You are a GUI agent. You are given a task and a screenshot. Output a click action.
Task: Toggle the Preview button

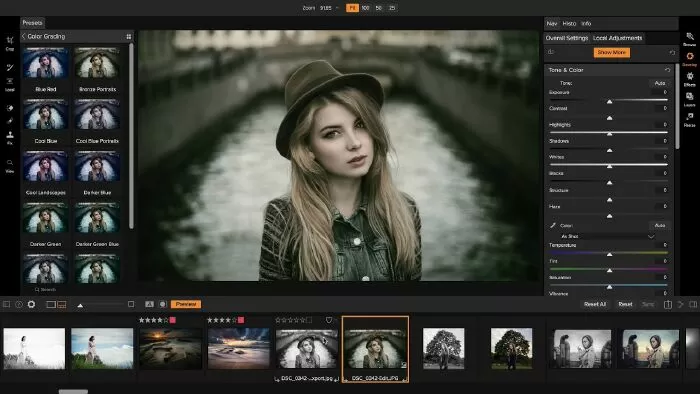tap(186, 304)
